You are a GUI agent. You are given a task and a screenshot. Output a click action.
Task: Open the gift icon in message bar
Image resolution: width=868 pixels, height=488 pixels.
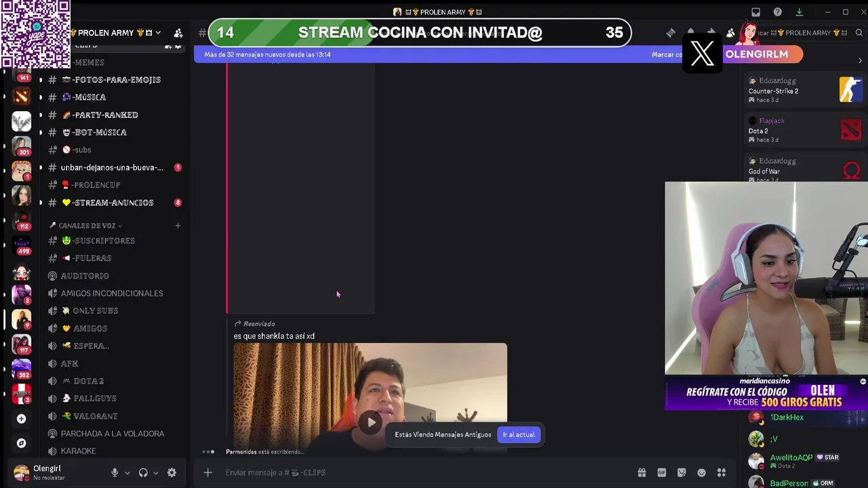642,472
